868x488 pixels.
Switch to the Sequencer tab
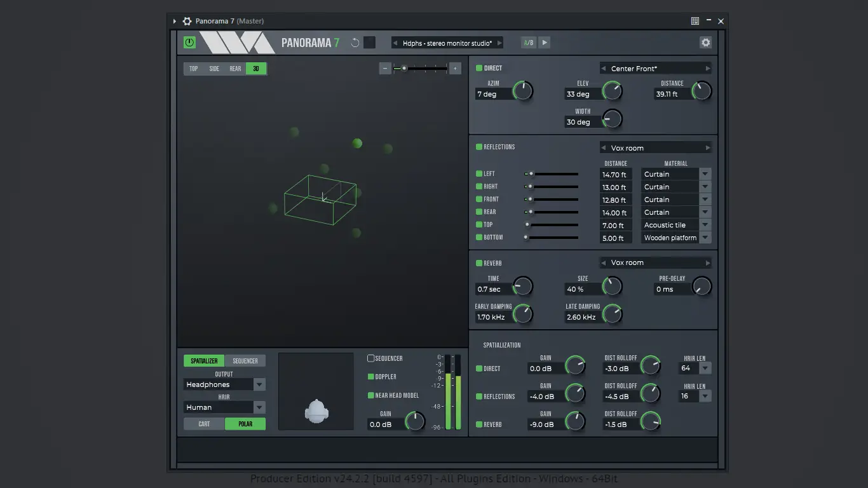point(245,360)
